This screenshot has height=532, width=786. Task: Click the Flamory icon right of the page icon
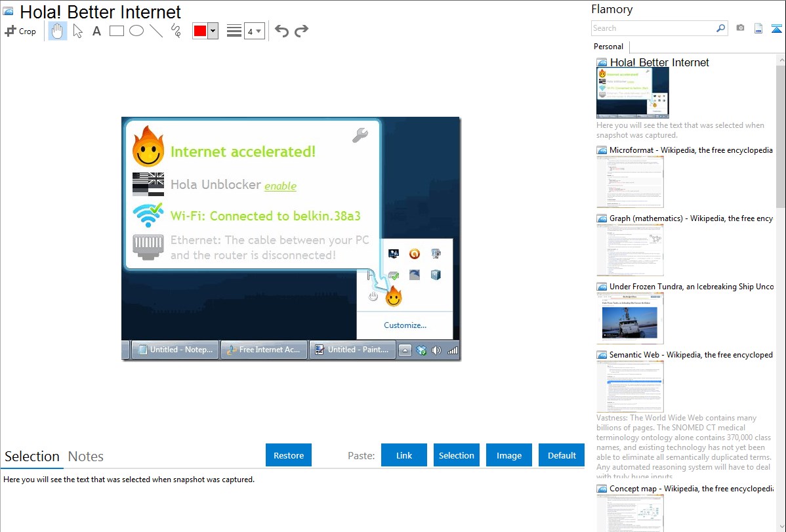click(x=776, y=28)
